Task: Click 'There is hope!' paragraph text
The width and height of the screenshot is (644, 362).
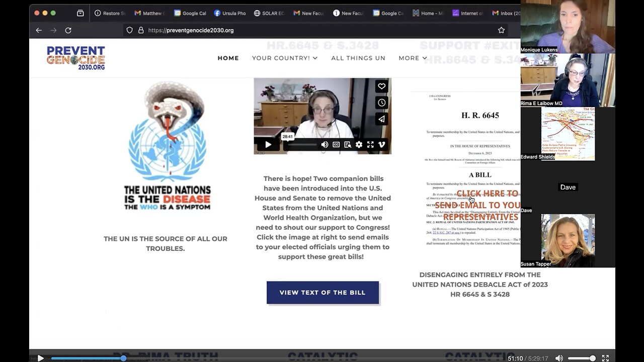Action: click(x=323, y=218)
